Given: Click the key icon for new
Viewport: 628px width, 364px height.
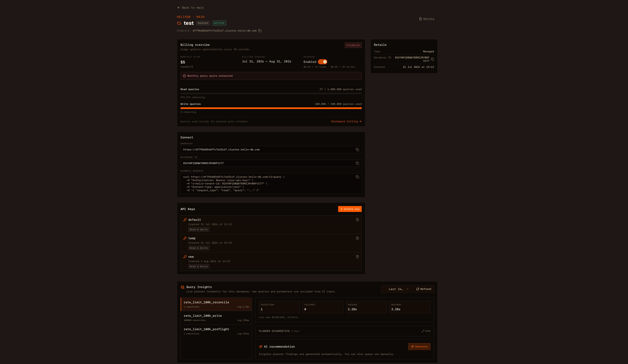Looking at the screenshot, I should click(185, 257).
